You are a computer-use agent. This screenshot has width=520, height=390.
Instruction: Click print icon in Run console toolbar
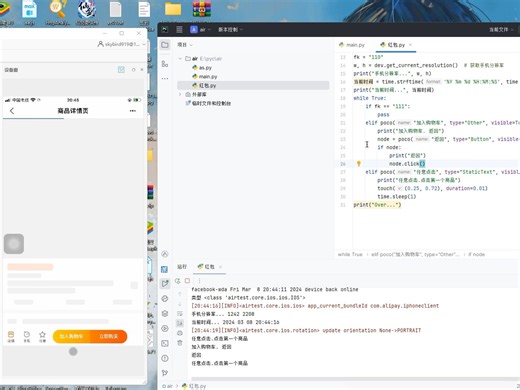coord(180,333)
